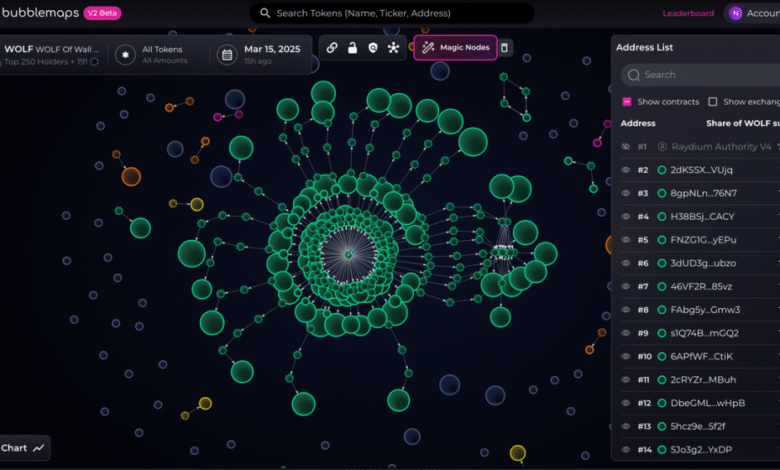780x470 pixels.
Task: Select address text FNZG1G...yEPu
Action: pos(703,240)
